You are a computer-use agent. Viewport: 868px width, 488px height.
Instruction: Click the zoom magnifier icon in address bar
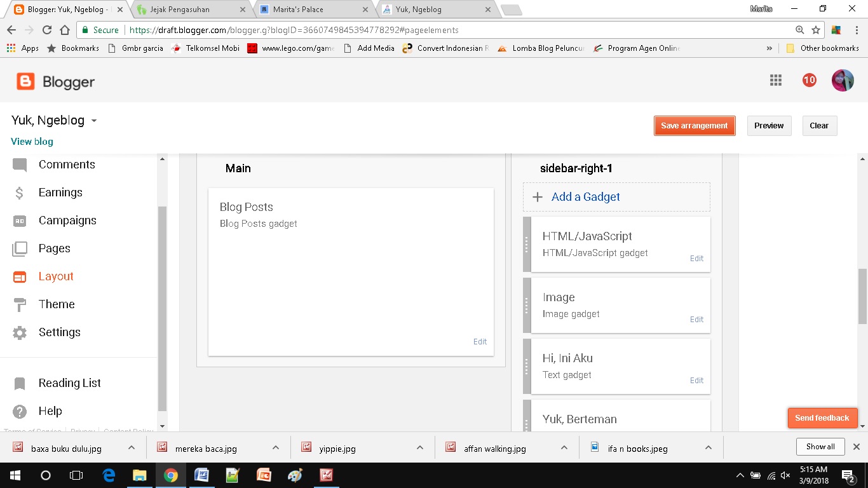[800, 30]
